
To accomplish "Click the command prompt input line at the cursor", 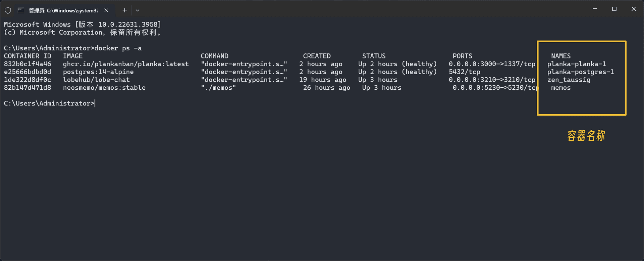I will [95, 103].
